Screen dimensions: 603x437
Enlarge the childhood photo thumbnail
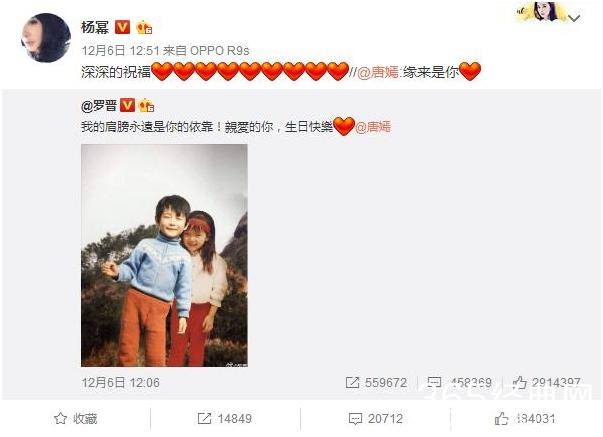click(164, 255)
